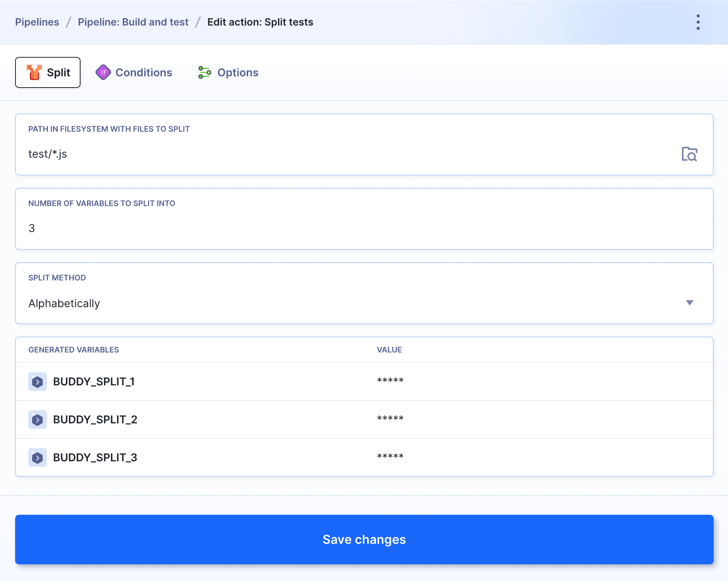
Task: Select the Split action icon
Action: point(34,72)
